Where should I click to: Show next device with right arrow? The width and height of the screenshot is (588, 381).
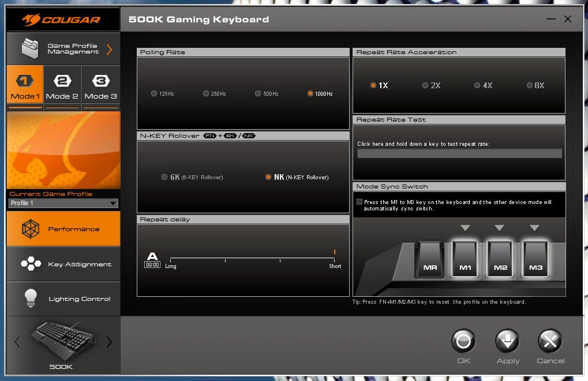click(x=109, y=342)
